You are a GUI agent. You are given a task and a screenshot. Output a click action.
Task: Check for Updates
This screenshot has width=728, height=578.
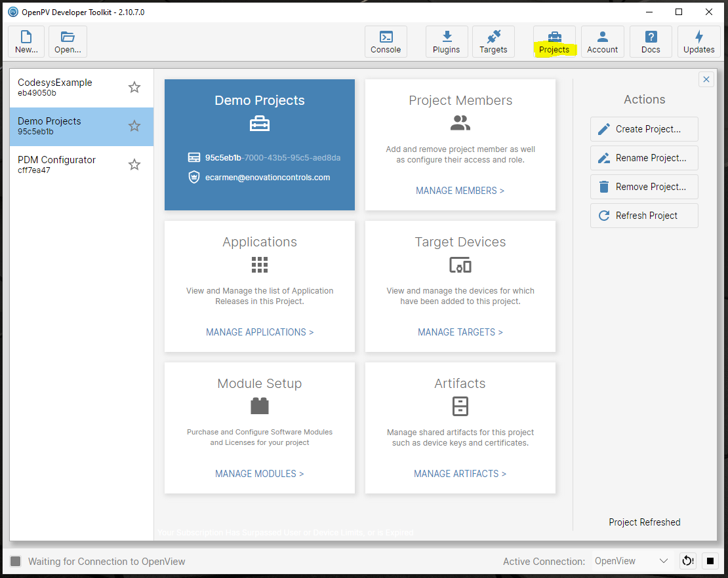(698, 42)
